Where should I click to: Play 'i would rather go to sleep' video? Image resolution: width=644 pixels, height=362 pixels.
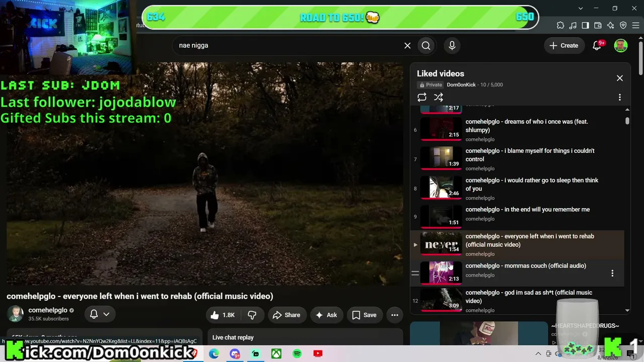pos(532,185)
